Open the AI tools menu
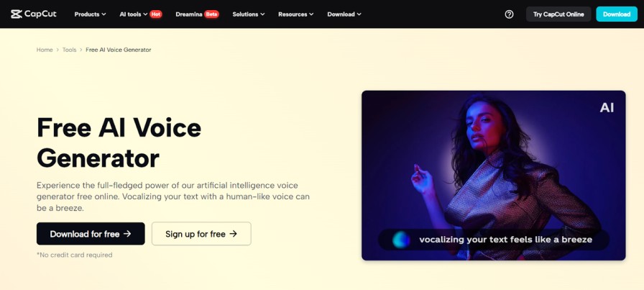This screenshot has height=290, width=644. 133,14
